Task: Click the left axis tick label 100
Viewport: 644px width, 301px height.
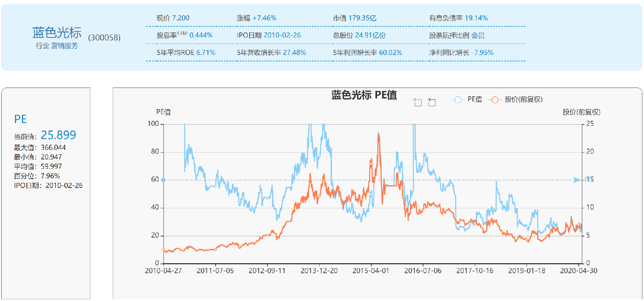Action: [x=153, y=124]
